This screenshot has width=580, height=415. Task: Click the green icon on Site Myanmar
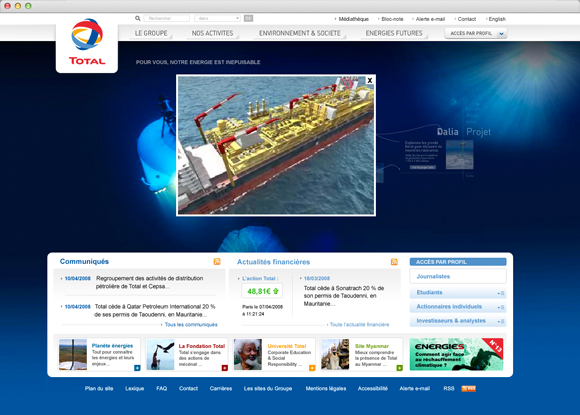point(399,368)
